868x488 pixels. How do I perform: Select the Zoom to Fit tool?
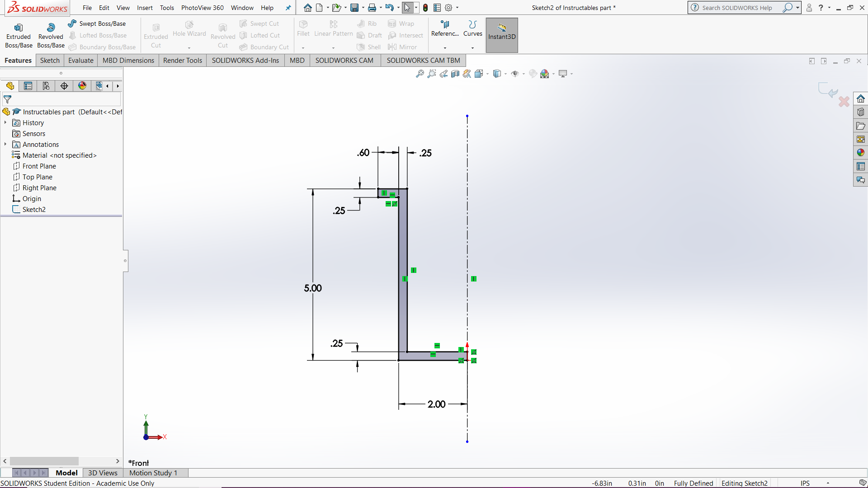419,74
